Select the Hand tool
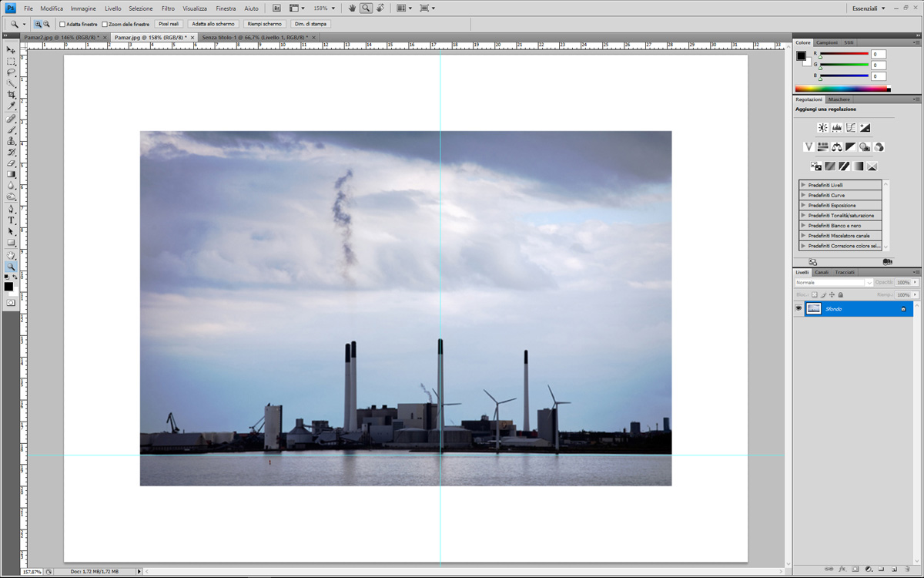This screenshot has width=924, height=578. [x=11, y=255]
